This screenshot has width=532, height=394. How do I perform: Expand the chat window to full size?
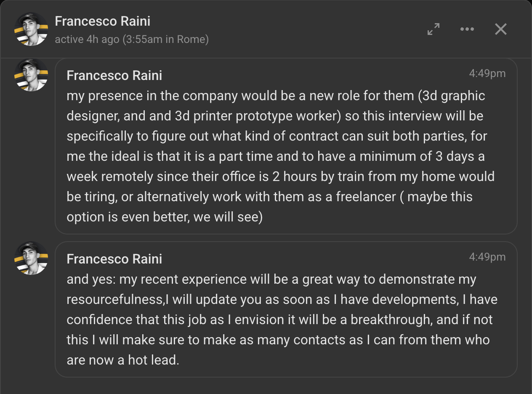[x=434, y=29]
